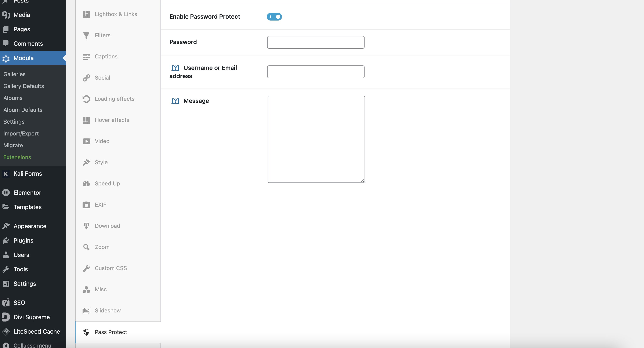This screenshot has height=348, width=644.
Task: Show help tooltip for Username or Email
Action: (175, 68)
